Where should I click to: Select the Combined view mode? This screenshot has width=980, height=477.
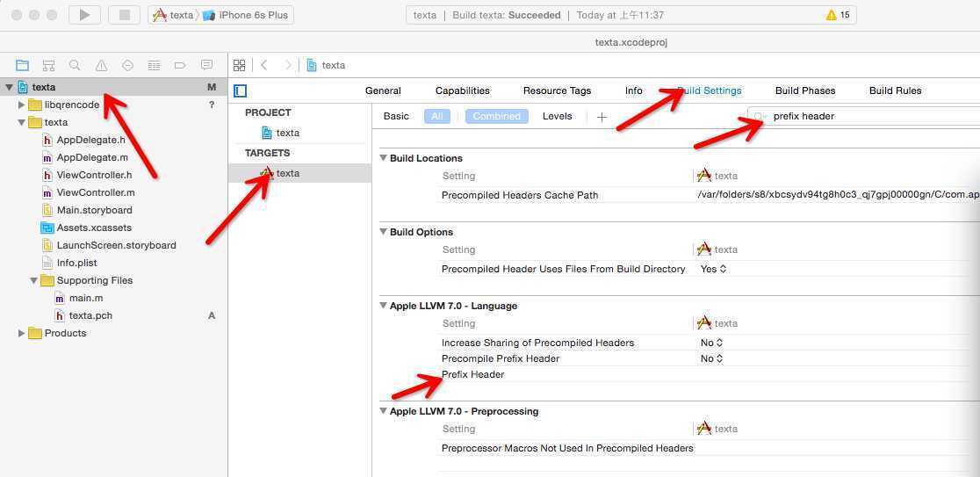497,116
